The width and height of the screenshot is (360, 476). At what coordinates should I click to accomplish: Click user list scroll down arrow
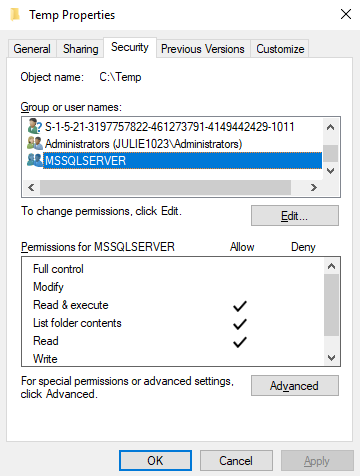coord(330,171)
